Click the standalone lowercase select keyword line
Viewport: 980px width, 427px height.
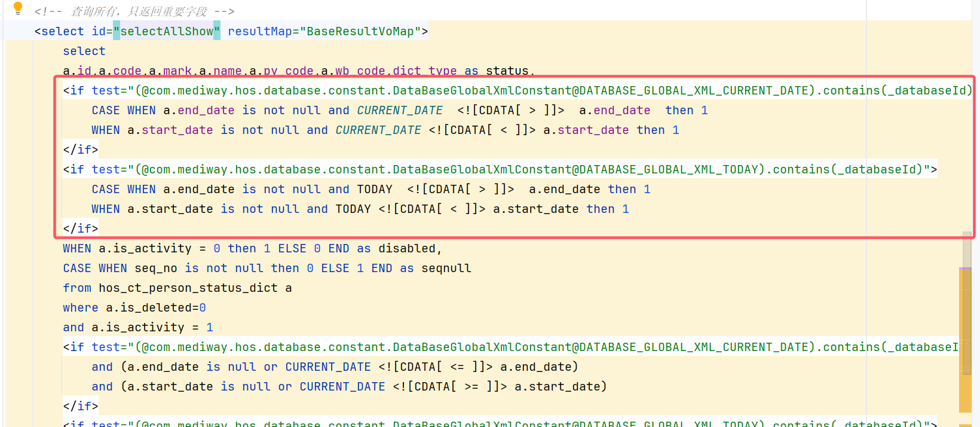84,51
